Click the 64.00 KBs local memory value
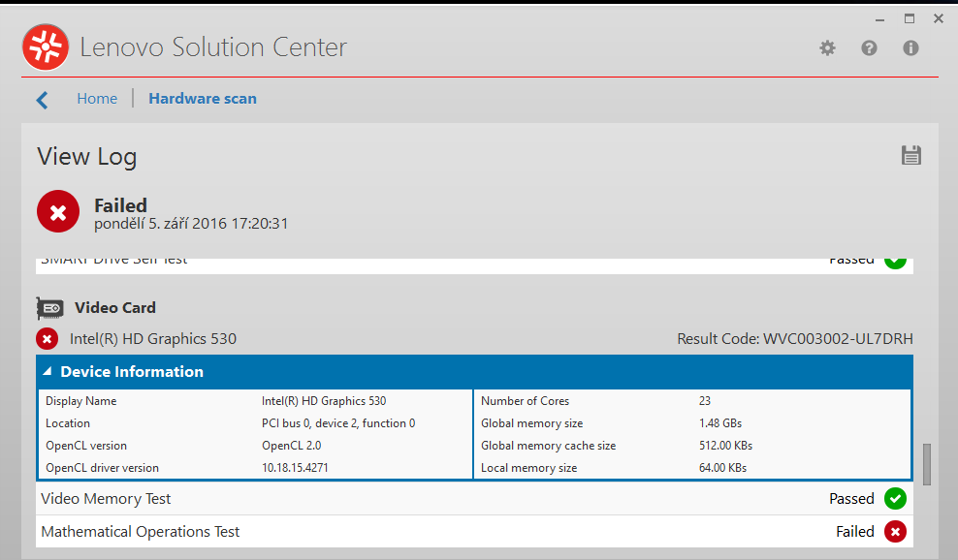 722,468
